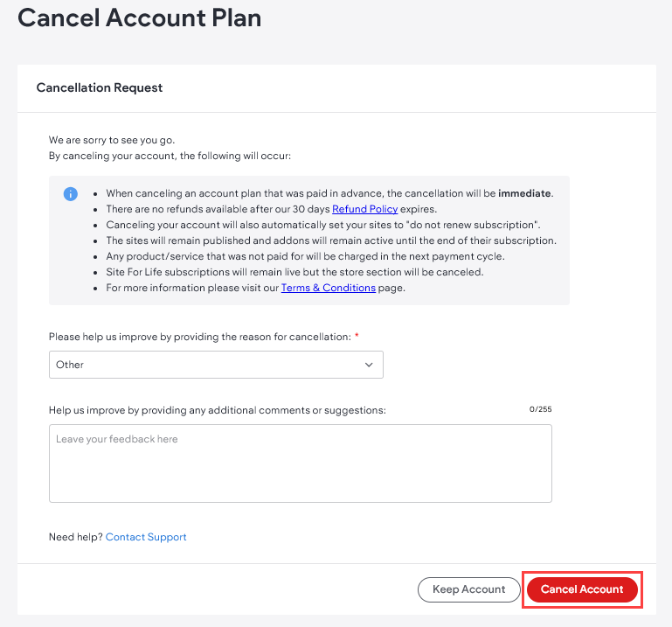Select the 'Other' reason combo box text
The width and height of the screenshot is (672, 627).
point(70,365)
